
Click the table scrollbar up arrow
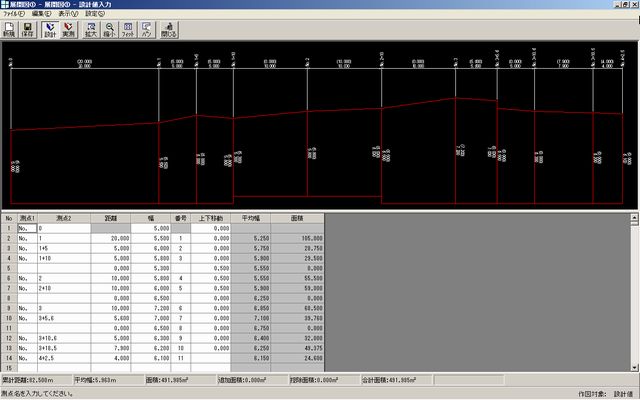(634, 218)
